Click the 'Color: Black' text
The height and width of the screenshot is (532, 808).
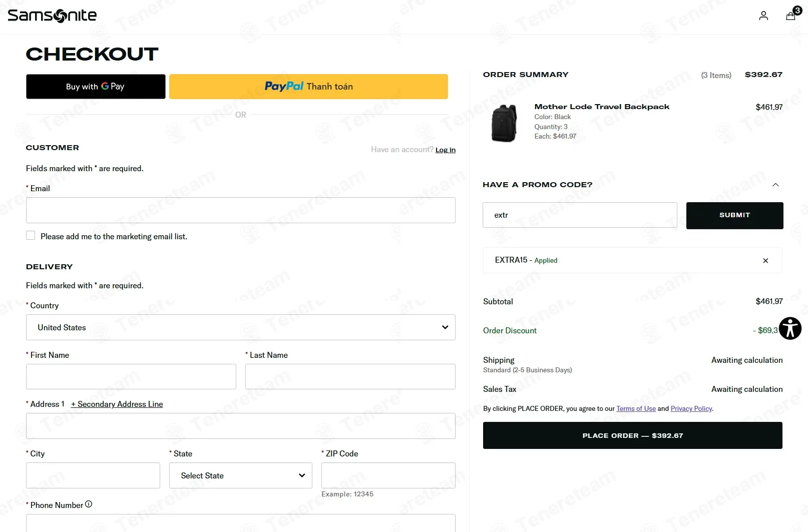pos(552,117)
